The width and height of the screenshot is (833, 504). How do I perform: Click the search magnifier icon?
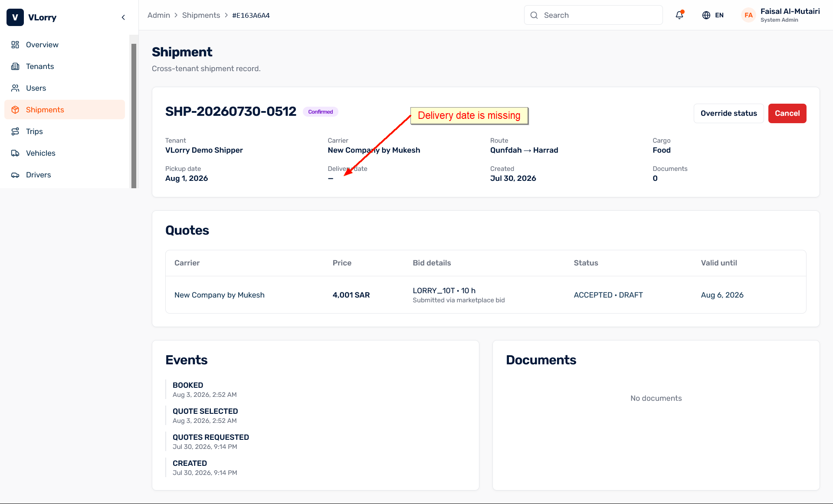tap(534, 15)
